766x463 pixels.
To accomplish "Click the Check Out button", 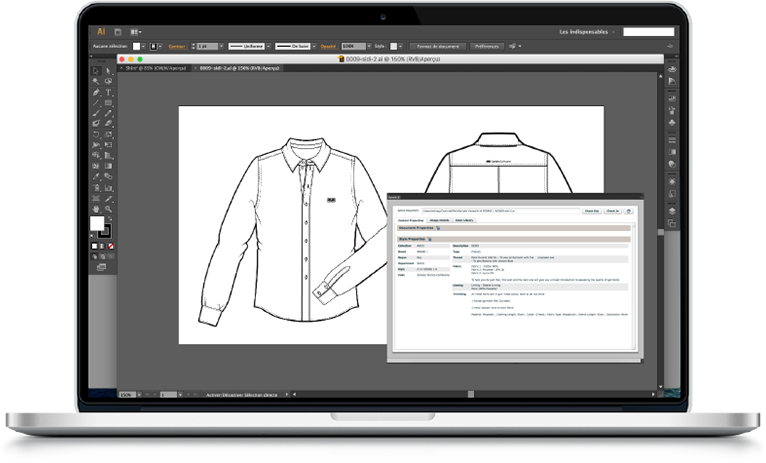I will point(591,211).
